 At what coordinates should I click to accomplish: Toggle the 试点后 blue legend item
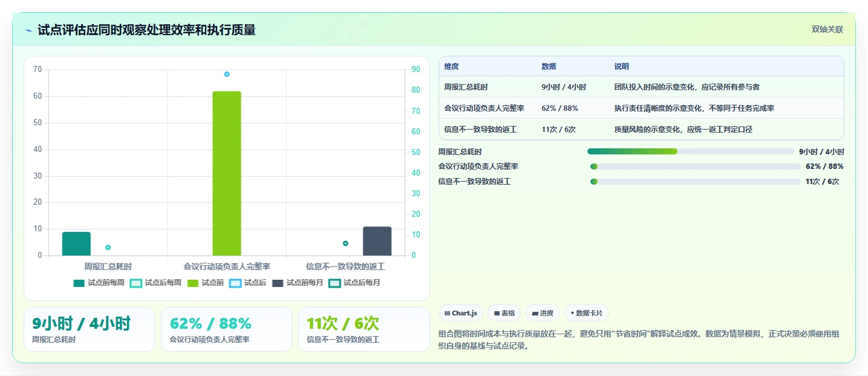tap(248, 283)
